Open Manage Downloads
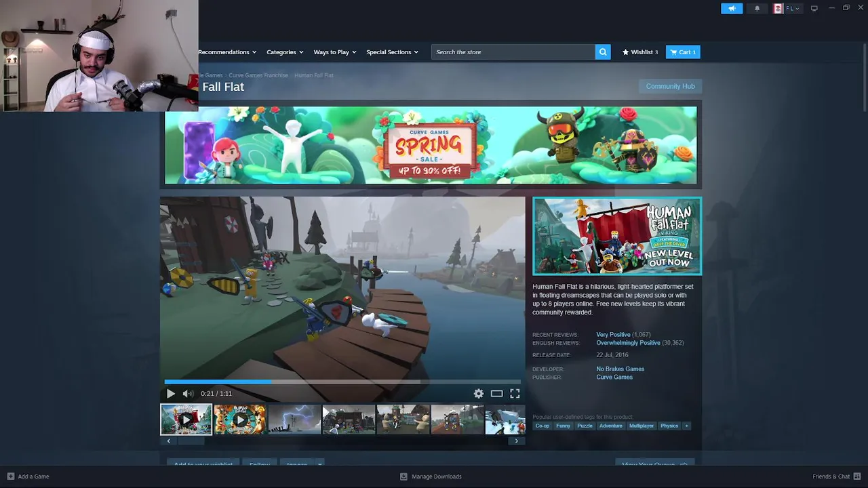 431,476
